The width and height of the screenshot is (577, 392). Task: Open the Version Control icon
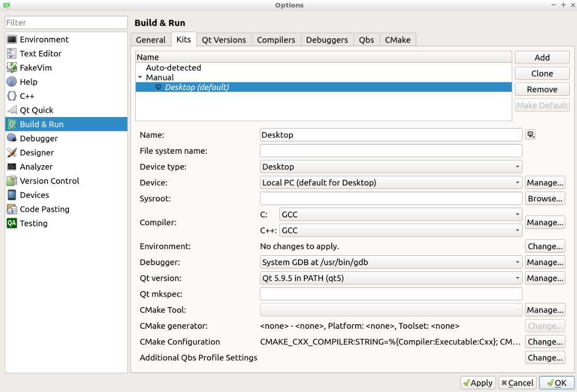click(x=12, y=181)
